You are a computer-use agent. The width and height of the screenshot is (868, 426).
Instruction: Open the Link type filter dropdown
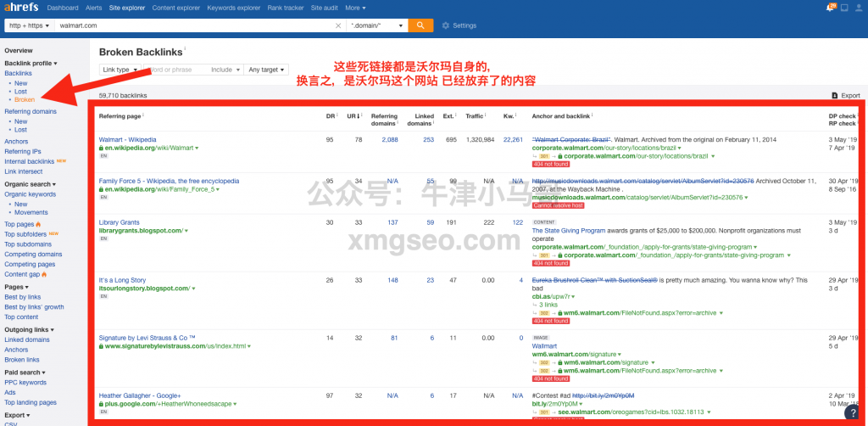pos(120,70)
